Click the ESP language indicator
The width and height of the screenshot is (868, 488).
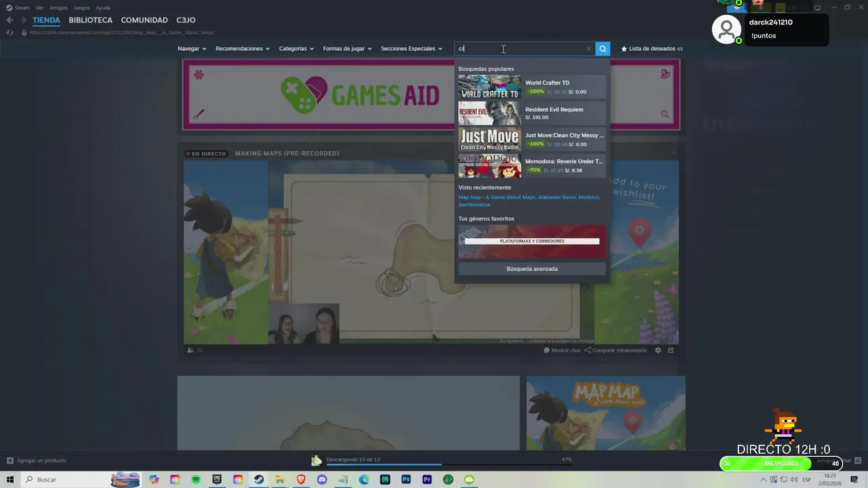pos(808,480)
